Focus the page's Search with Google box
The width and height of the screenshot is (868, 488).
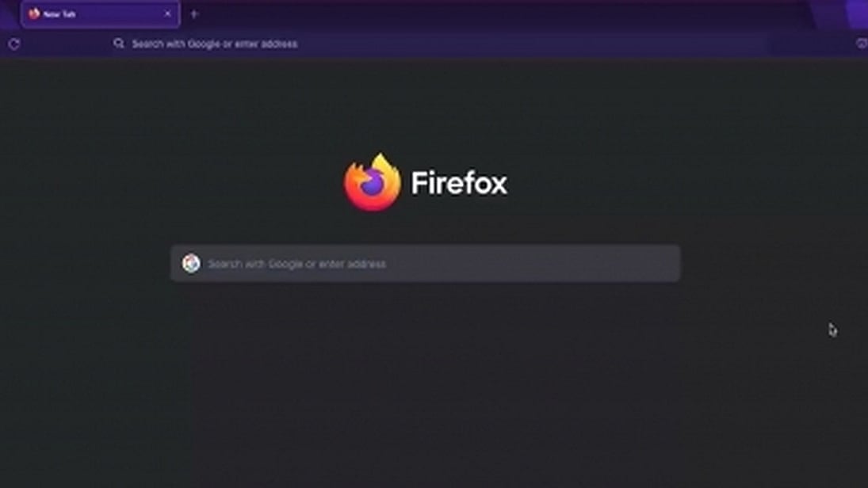425,263
